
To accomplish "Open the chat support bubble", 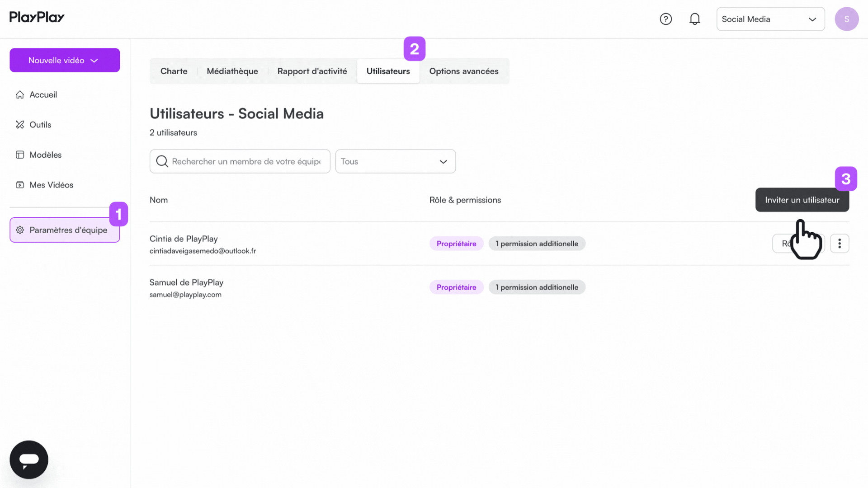I will click(29, 460).
